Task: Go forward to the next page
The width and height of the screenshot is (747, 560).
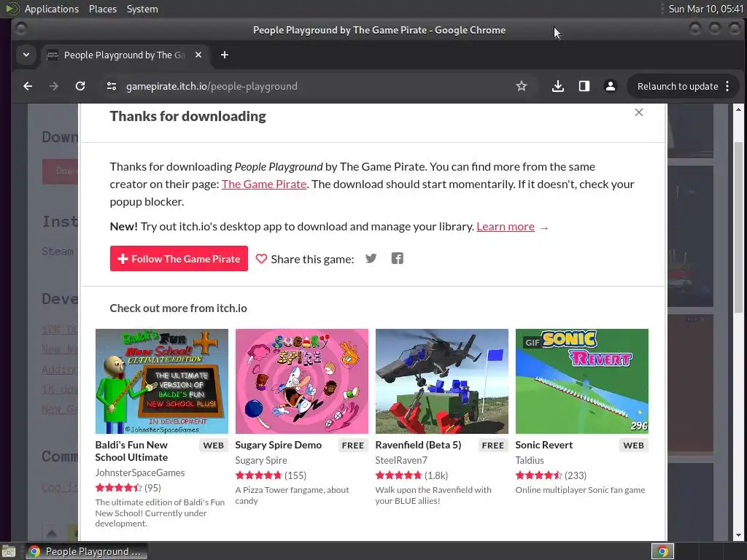Action: point(54,86)
